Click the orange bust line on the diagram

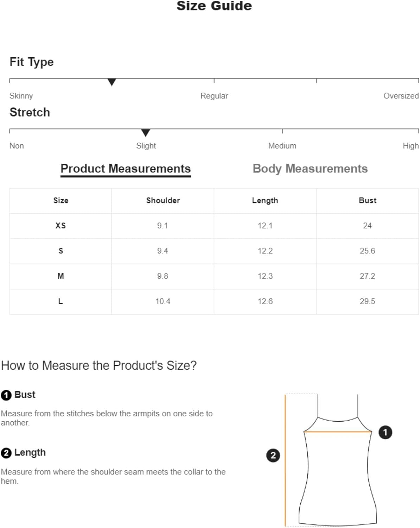coord(338,432)
